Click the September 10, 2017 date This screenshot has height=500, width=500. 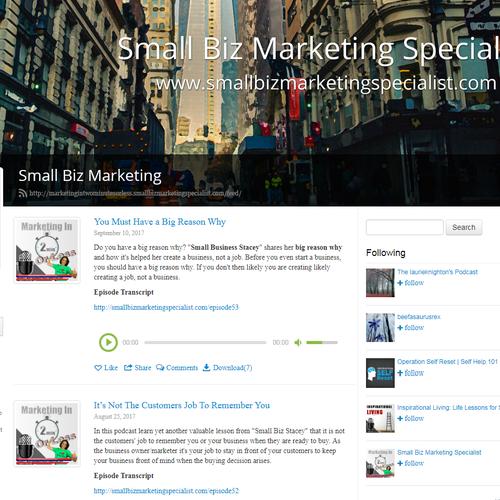[x=119, y=233]
